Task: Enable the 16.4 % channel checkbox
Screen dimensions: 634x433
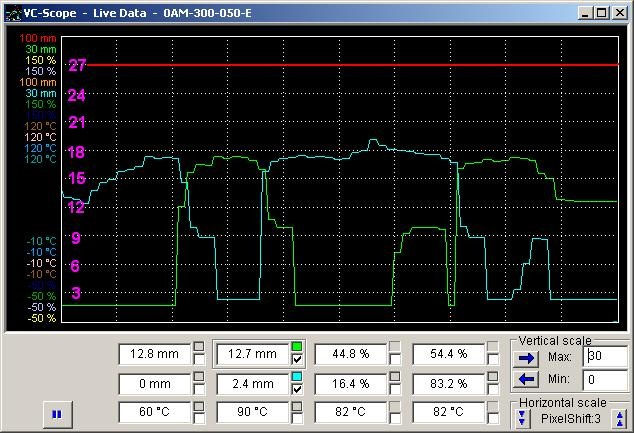Action: pyautogui.click(x=395, y=389)
